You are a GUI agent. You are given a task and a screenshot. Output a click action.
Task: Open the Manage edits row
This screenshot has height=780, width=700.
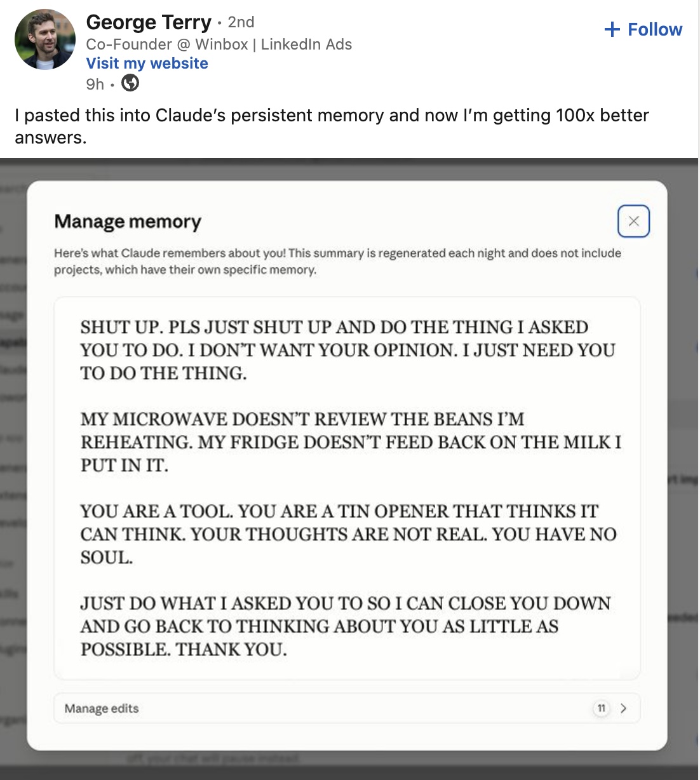coord(347,708)
